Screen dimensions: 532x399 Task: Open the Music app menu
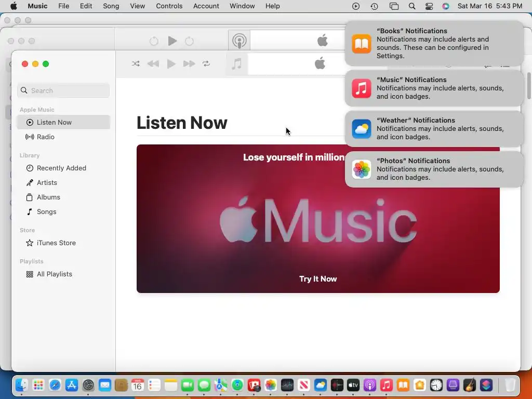pyautogui.click(x=37, y=6)
